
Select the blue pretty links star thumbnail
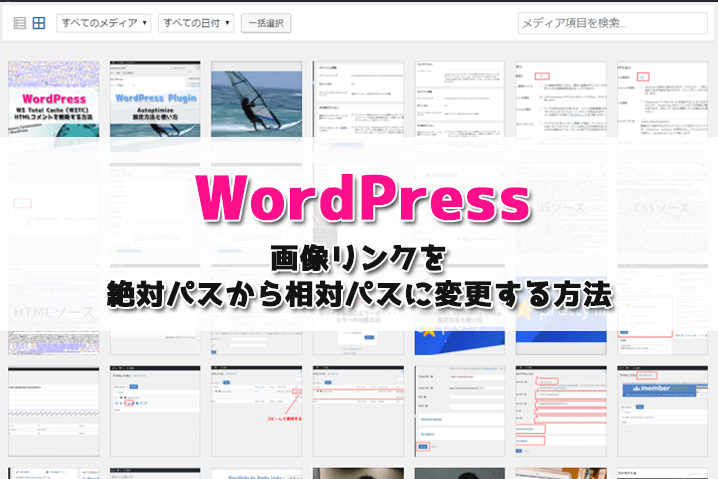click(x=561, y=309)
